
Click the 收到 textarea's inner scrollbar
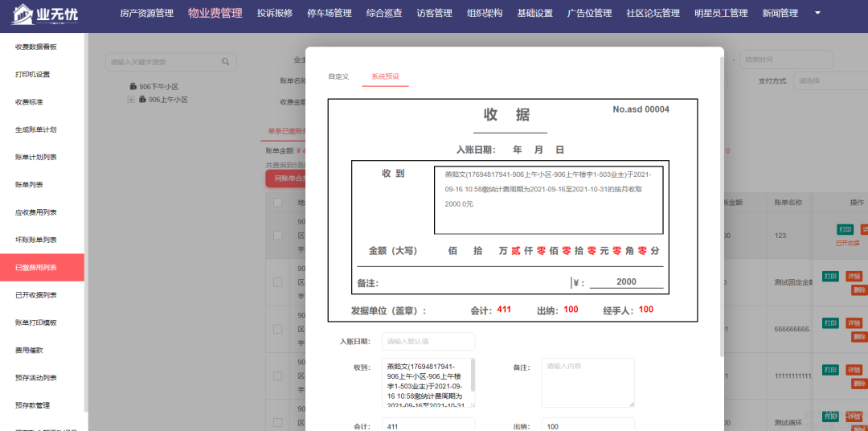coord(473,375)
